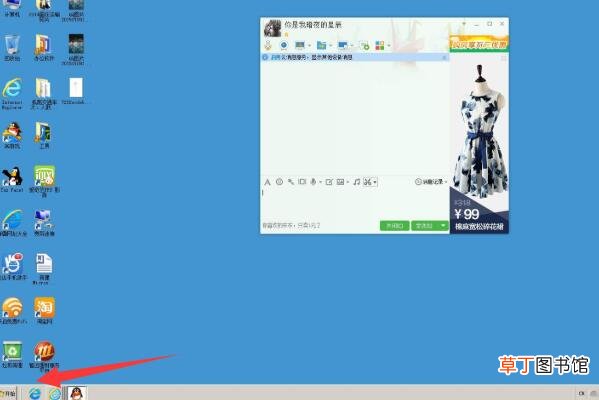Open the font formatting tool (A icon)
599x400 pixels.
coord(267,182)
